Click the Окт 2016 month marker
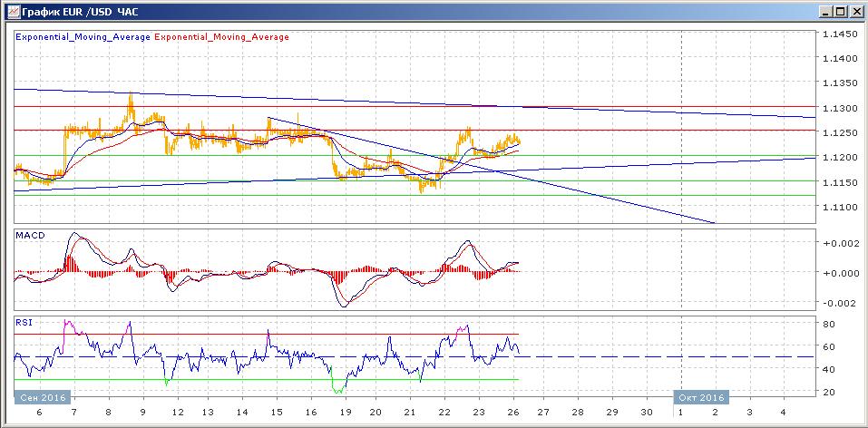 pyautogui.click(x=701, y=397)
